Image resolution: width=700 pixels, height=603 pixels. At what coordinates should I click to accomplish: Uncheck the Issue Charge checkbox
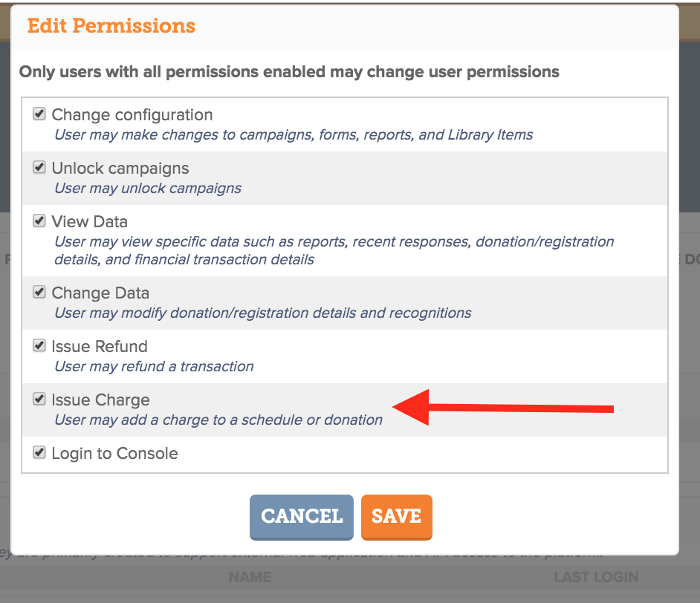coord(39,399)
